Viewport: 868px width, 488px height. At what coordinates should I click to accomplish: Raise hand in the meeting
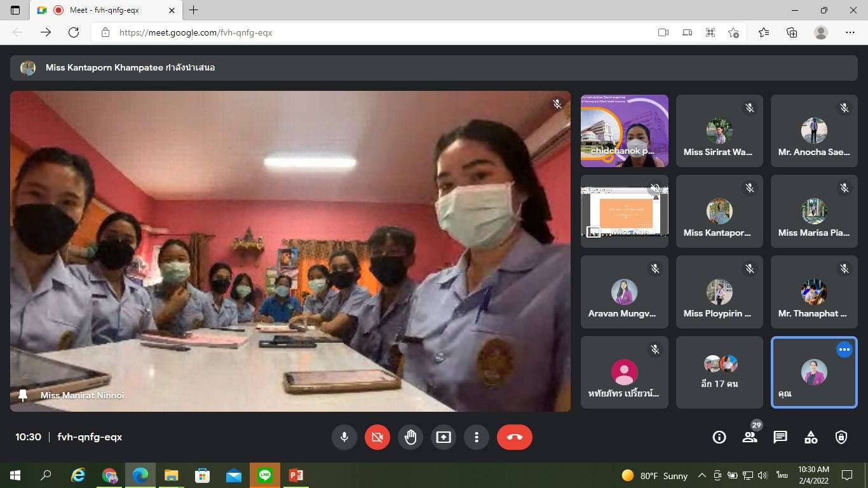[410, 437]
